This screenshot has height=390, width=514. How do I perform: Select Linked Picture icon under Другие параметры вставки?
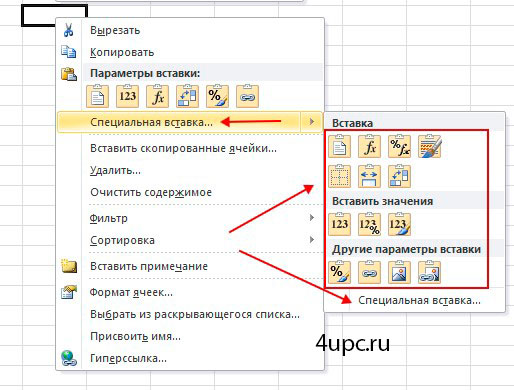429,272
